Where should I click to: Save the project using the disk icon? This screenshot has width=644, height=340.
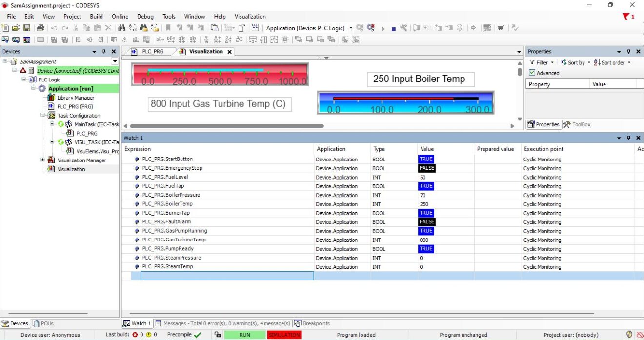click(27, 28)
